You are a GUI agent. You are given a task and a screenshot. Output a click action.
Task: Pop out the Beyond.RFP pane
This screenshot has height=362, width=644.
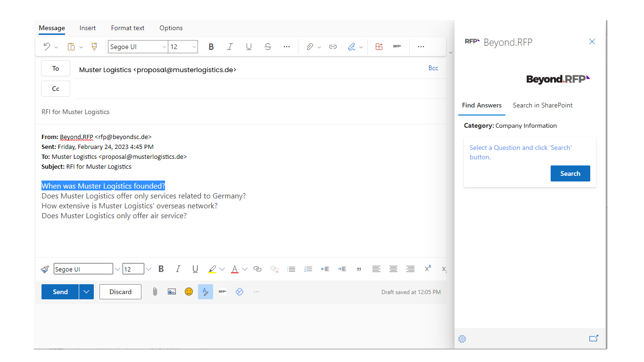(x=594, y=338)
